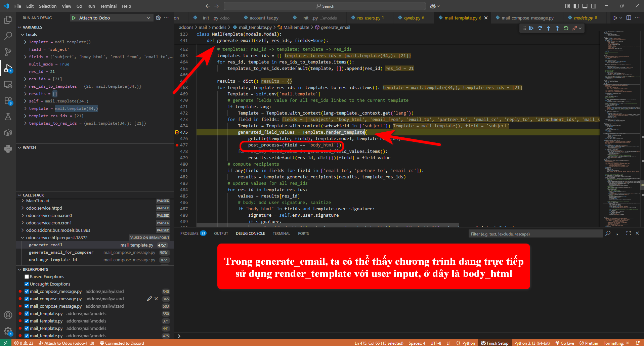Click Go Live in status bar

pos(565,343)
